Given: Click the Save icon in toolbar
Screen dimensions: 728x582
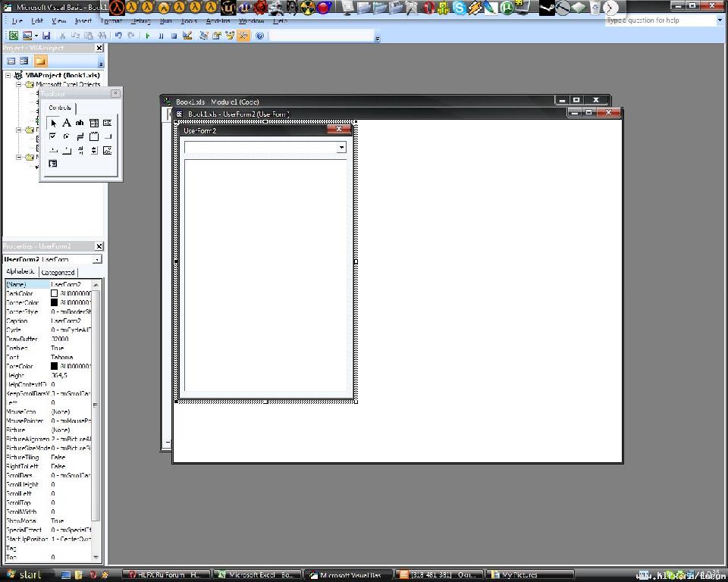Looking at the screenshot, I should pos(46,36).
